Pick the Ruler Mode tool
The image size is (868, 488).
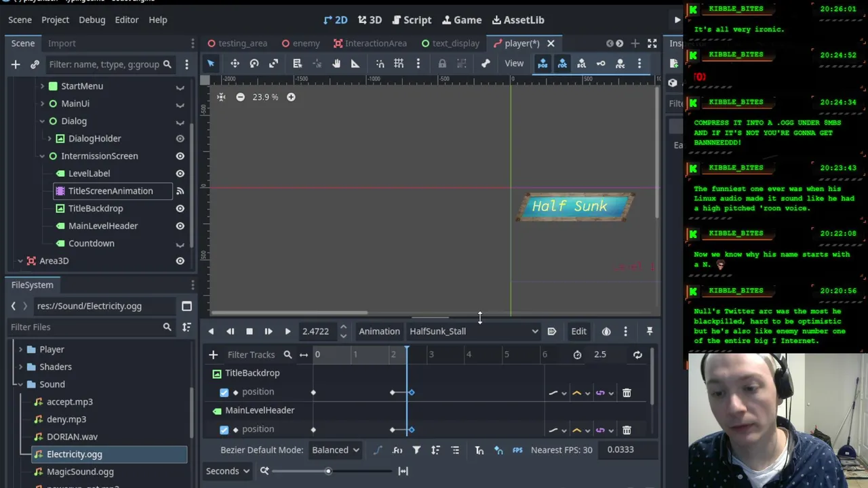(x=355, y=64)
